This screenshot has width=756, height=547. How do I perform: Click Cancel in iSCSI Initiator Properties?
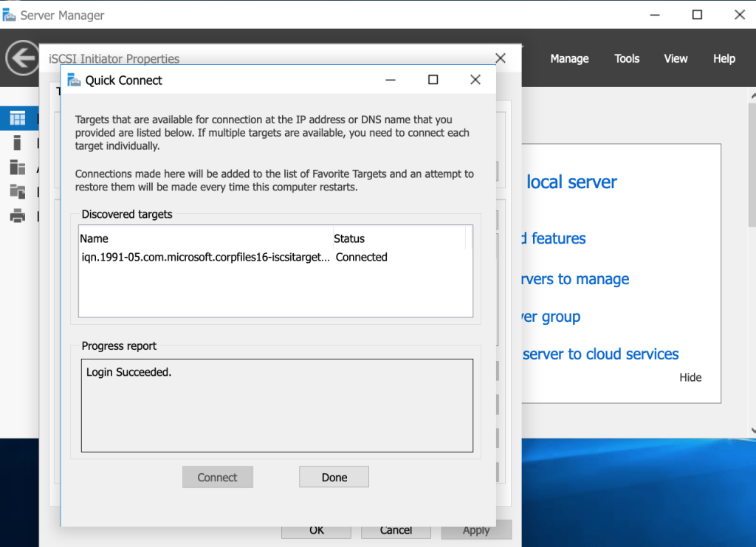(x=396, y=530)
